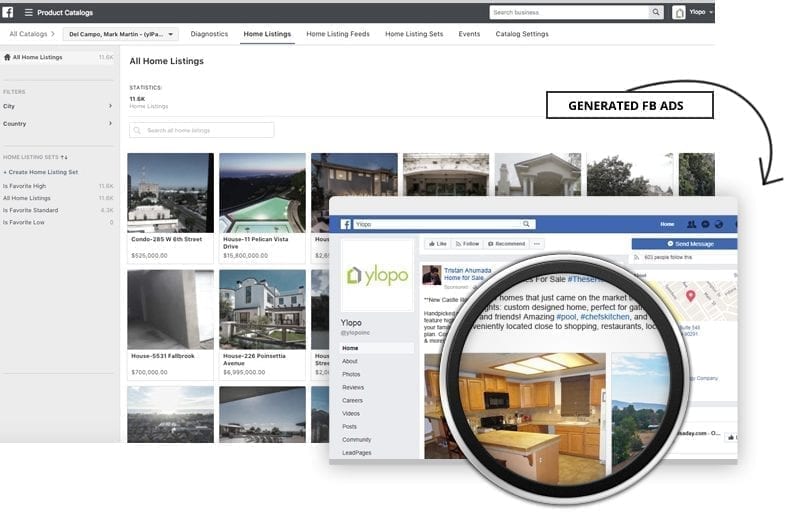Click Home in the Facebook page top bar
This screenshot has height=512, width=793.
tap(667, 224)
